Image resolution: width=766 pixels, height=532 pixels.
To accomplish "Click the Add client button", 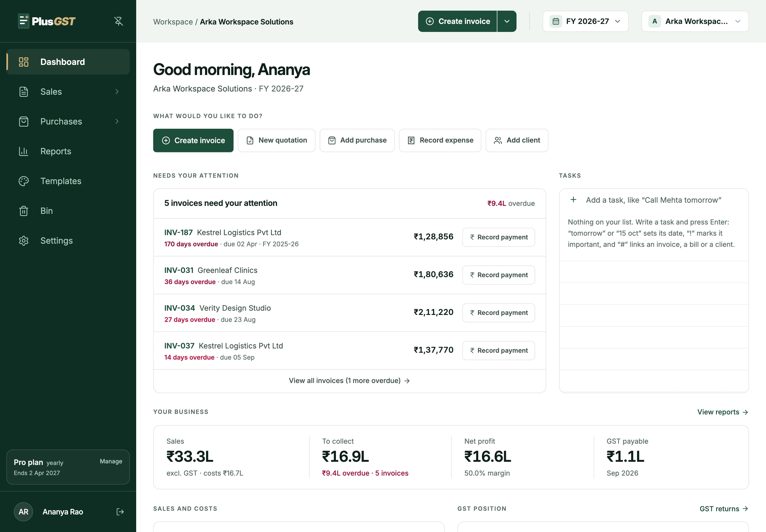I will [x=517, y=140].
